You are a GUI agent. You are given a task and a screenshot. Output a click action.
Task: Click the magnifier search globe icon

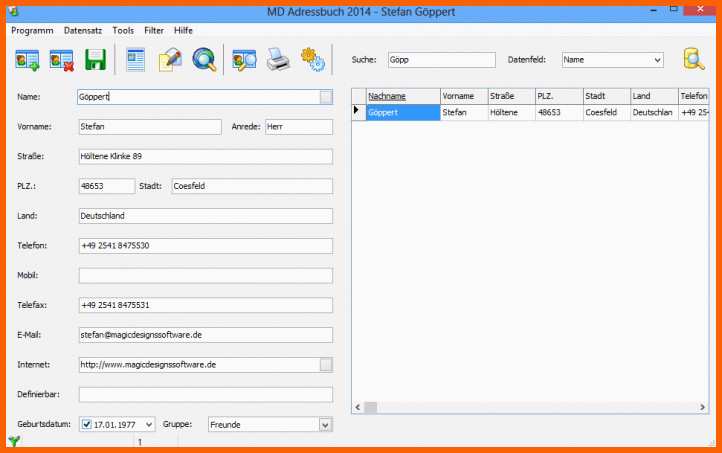204,60
